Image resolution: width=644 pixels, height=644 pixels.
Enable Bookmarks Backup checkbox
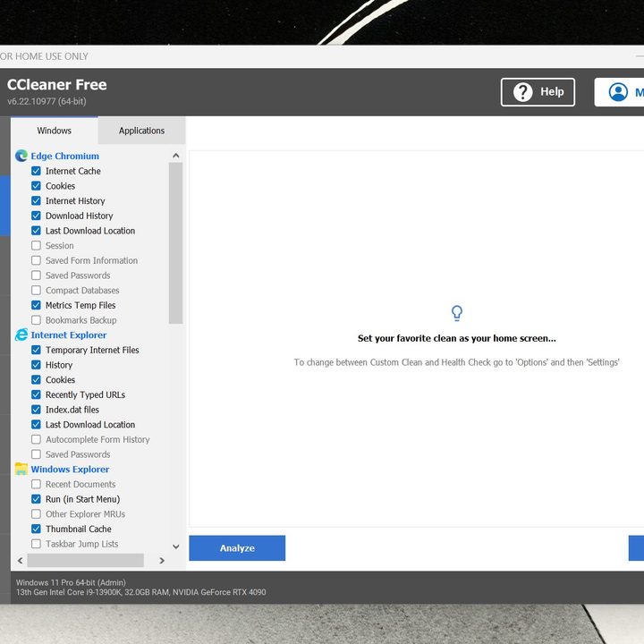[36, 320]
